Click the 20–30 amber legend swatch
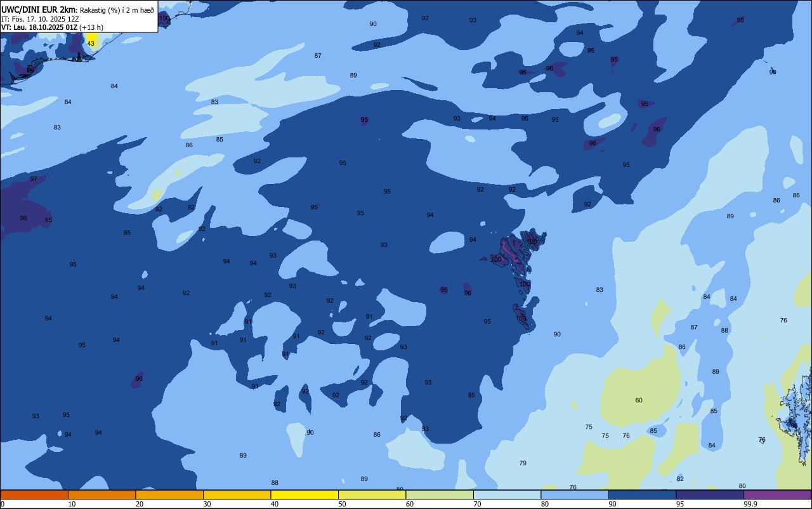This screenshot has height=509, width=812. (x=169, y=494)
